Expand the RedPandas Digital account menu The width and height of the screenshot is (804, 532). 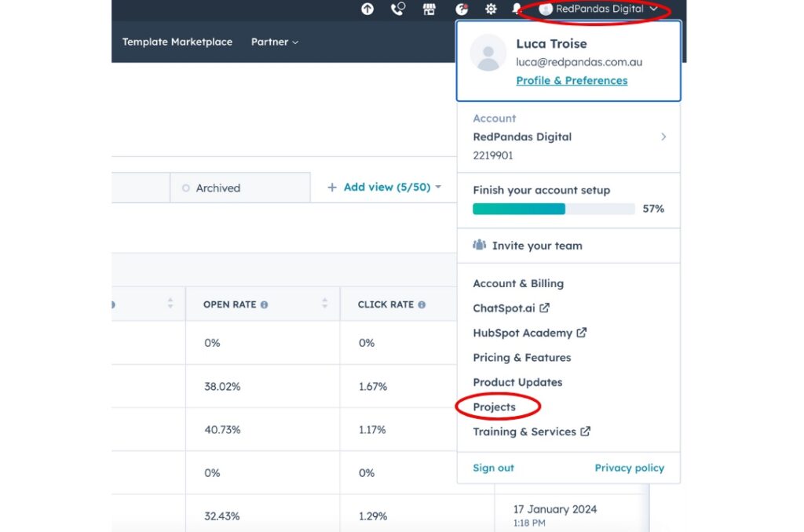coord(594,9)
